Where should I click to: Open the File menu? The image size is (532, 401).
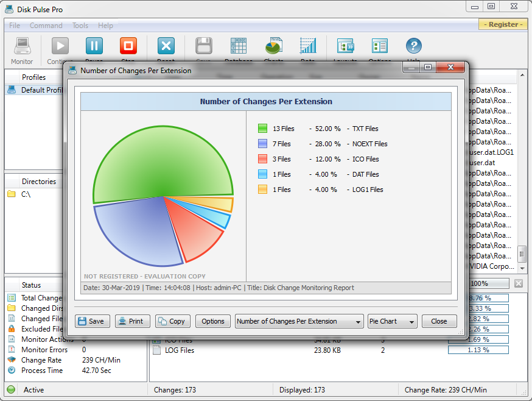(x=15, y=26)
